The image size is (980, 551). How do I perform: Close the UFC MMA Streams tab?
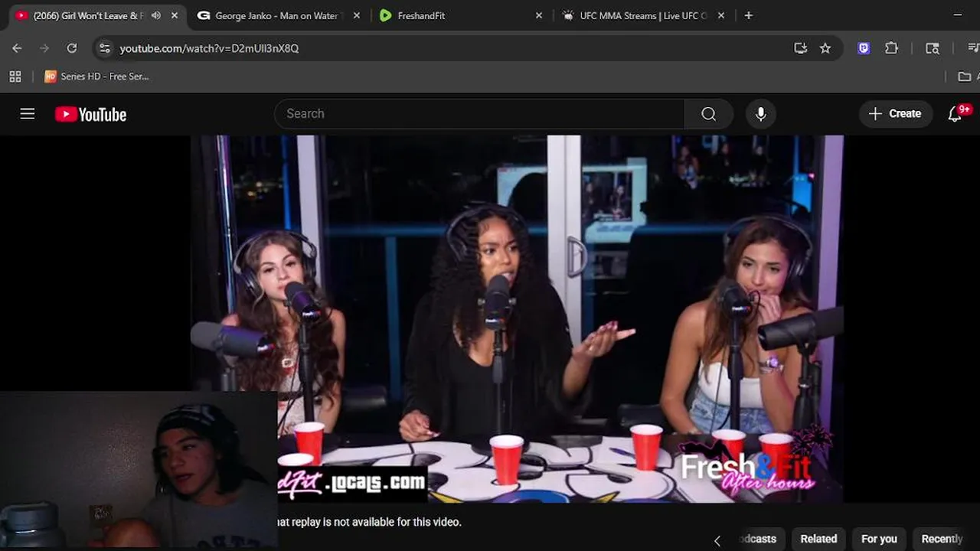tap(721, 15)
